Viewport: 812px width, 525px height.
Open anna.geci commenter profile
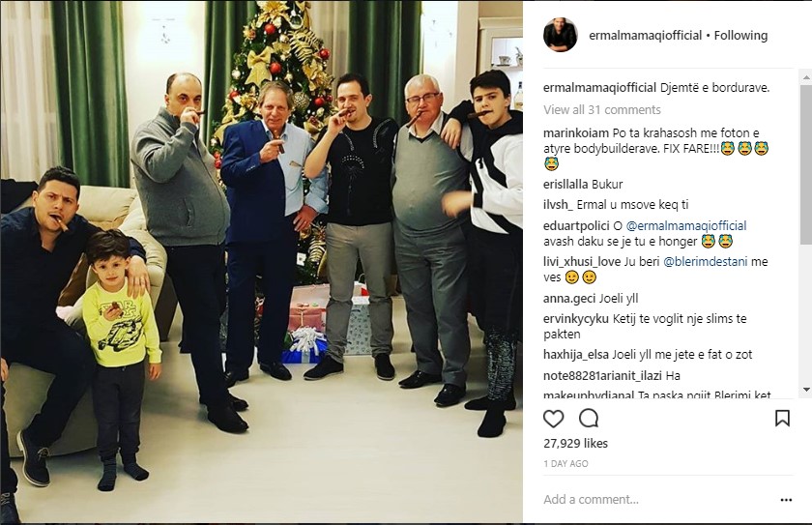[569, 298]
